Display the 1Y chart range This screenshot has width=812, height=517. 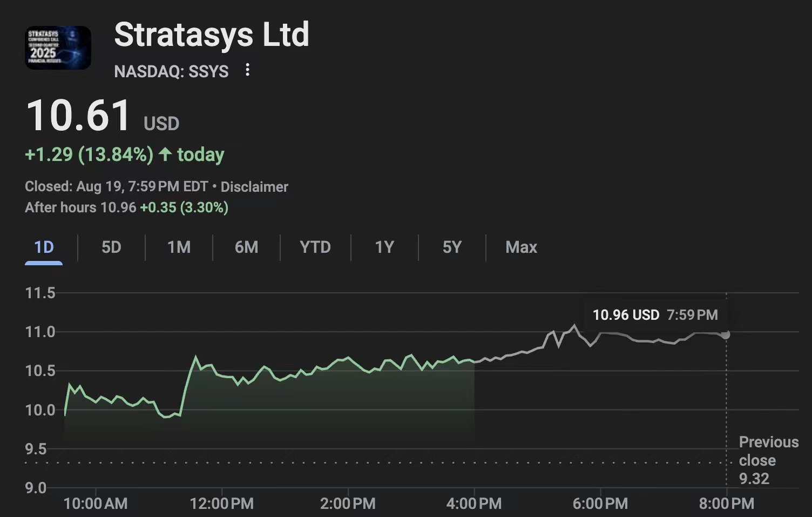[384, 247]
